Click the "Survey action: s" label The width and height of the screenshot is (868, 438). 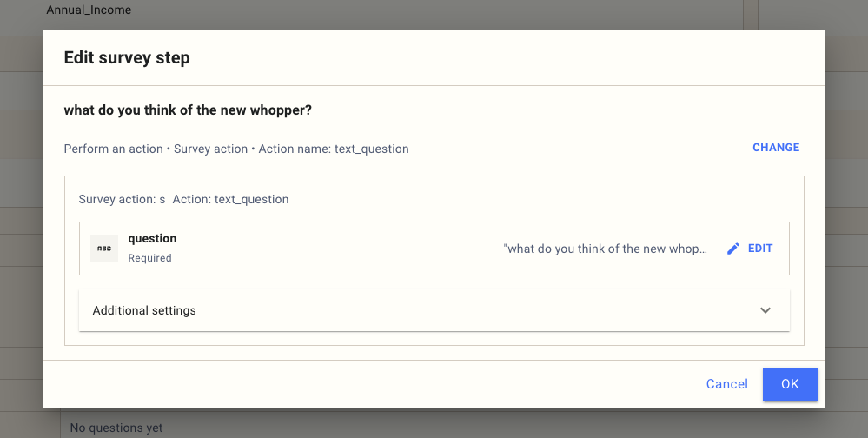(x=122, y=199)
